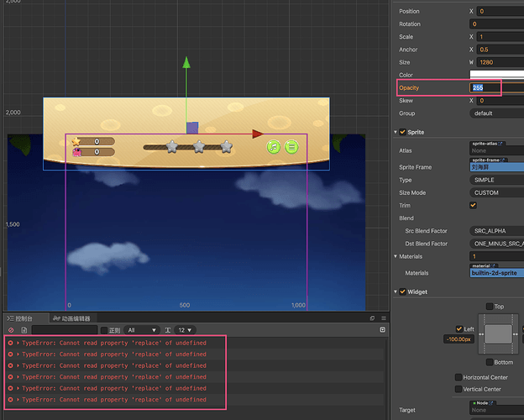Click the Materials count field showing 1
Screen dimensions: 524x420
click(x=496, y=256)
